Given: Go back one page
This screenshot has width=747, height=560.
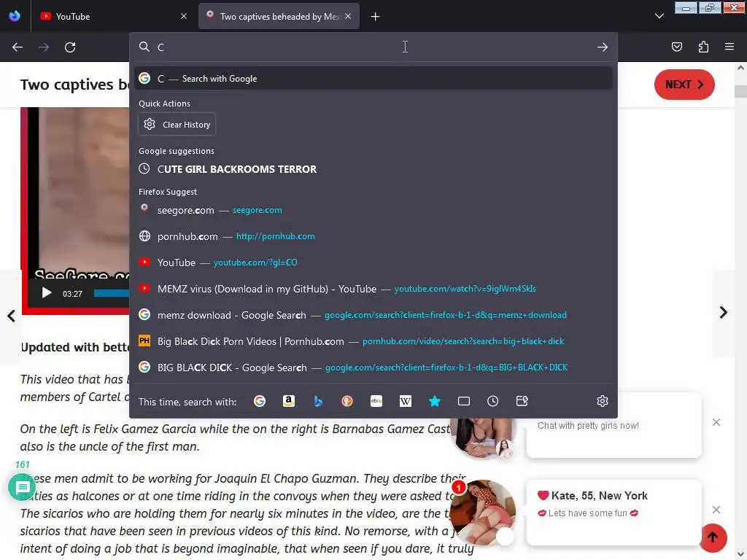Looking at the screenshot, I should point(18,47).
